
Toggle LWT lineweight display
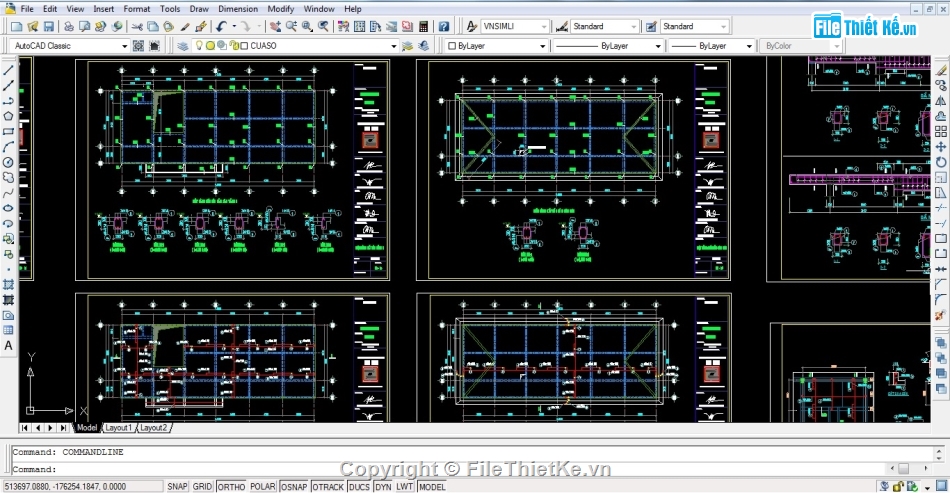(x=405, y=486)
